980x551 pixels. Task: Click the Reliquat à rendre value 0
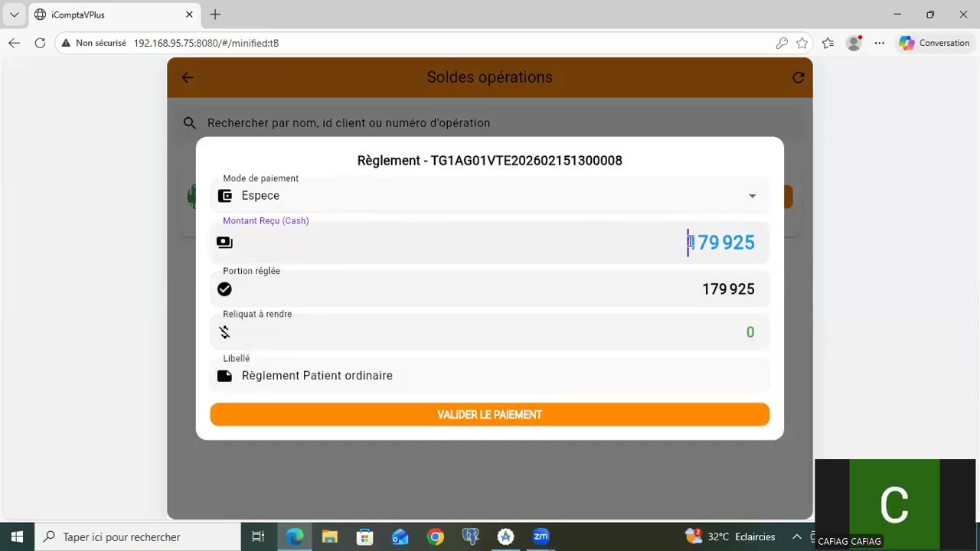(x=750, y=332)
